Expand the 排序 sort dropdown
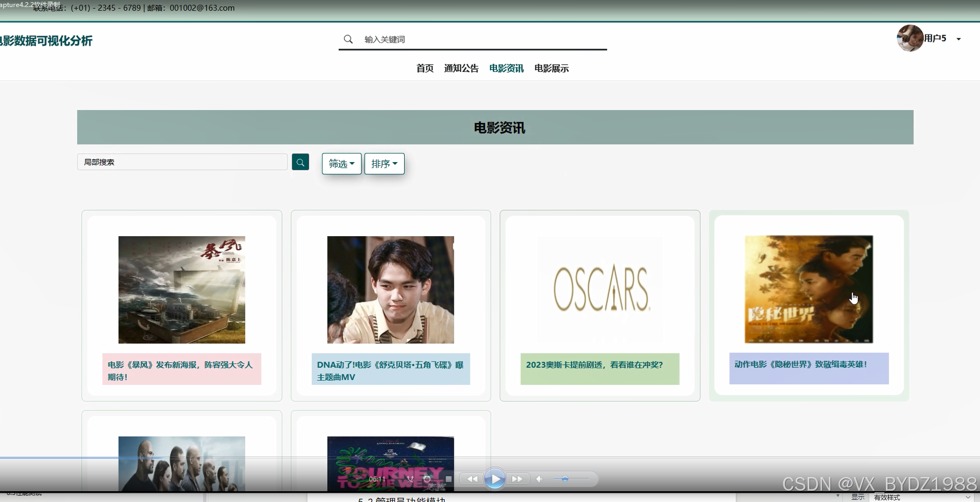This screenshot has width=980, height=502. (384, 164)
